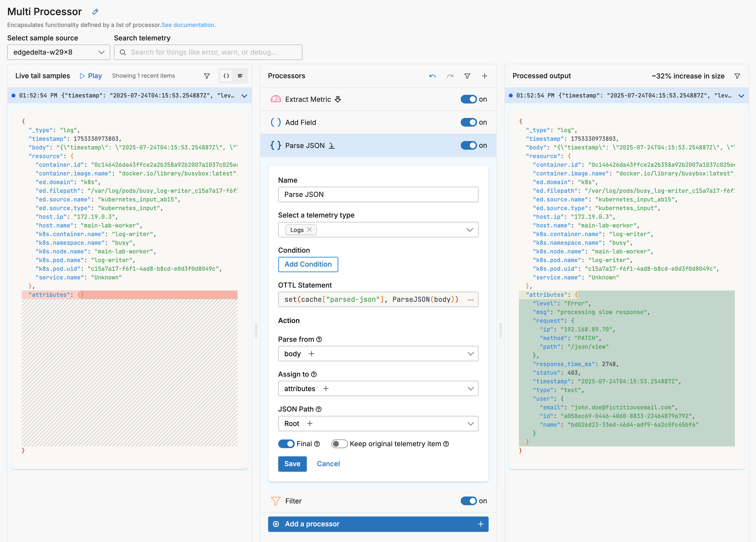Open filter icon in Live tail samples header
Viewport: 756px width, 542px height.
click(x=207, y=76)
